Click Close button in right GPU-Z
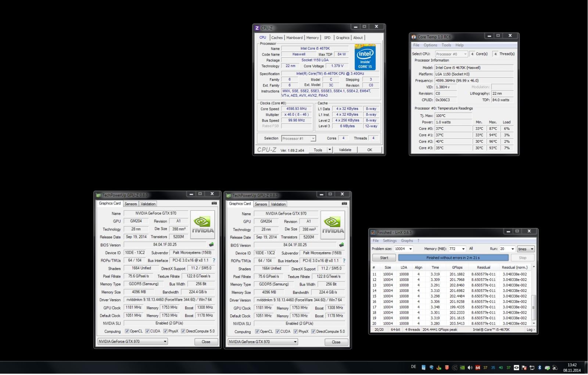 [x=336, y=342]
